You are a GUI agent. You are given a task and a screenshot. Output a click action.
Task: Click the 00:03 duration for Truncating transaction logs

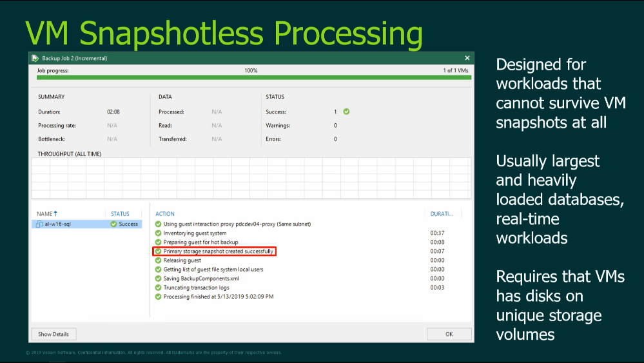click(437, 288)
